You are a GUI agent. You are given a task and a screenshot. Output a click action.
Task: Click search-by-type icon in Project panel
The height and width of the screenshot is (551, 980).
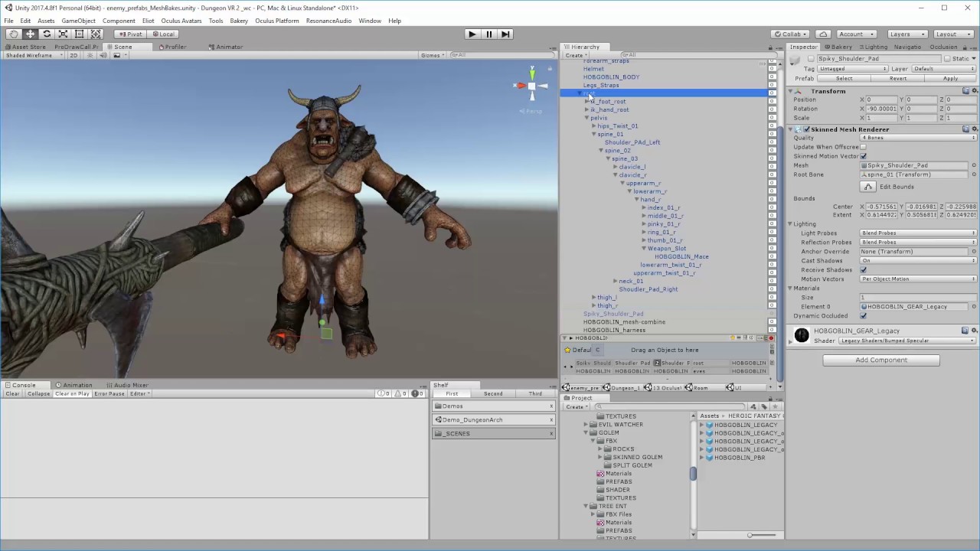pos(753,406)
